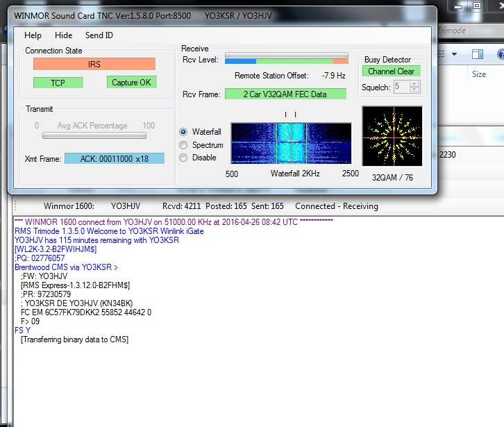Click the WINMOR Sound Card TNC title bar
The height and width of the screenshot is (427, 504).
pos(221,16)
